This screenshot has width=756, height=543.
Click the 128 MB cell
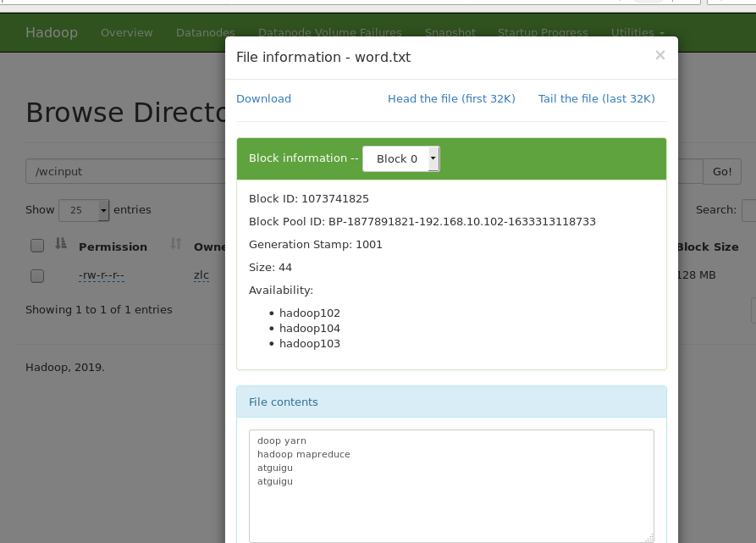[x=696, y=274]
